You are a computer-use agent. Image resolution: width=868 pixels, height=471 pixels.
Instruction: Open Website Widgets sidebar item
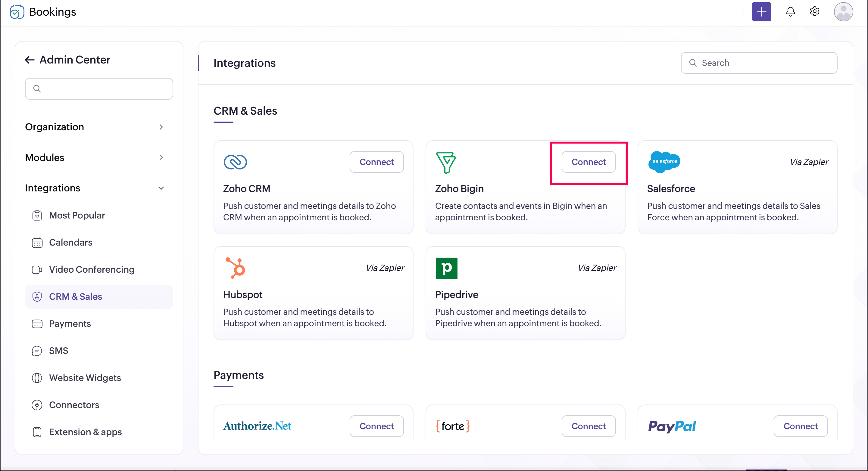pyautogui.click(x=85, y=378)
